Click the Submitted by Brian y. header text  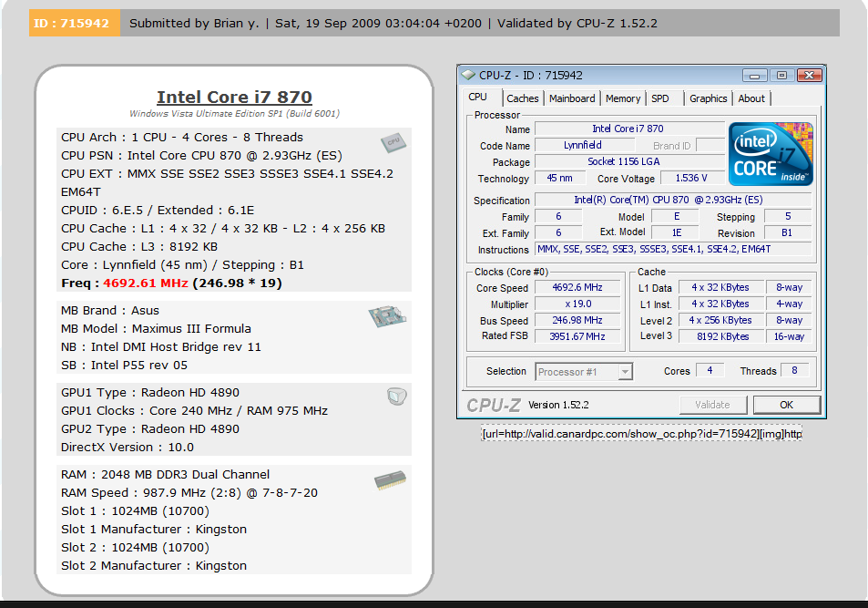pos(194,24)
